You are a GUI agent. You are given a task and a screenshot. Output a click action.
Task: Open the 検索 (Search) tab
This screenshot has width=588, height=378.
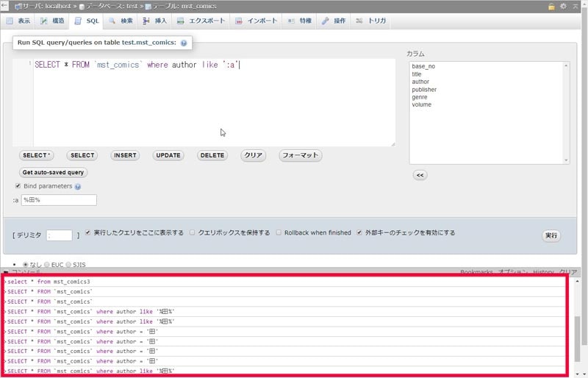coord(121,21)
